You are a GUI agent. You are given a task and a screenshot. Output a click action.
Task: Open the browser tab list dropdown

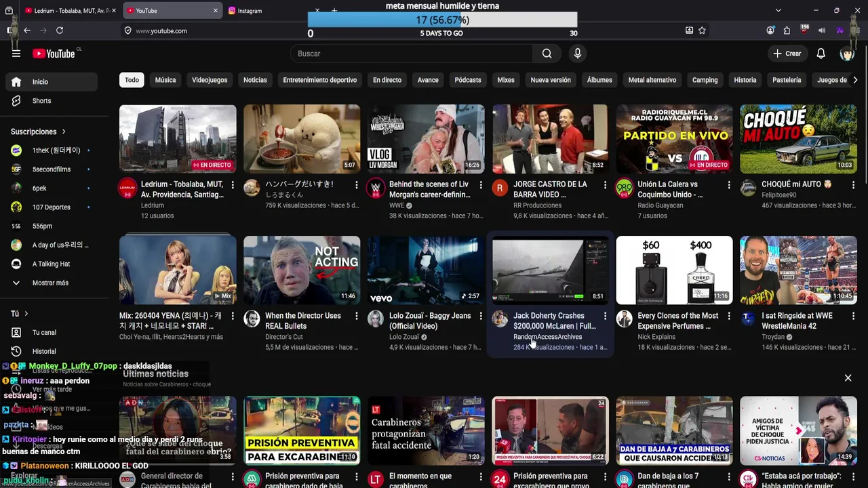tap(778, 10)
